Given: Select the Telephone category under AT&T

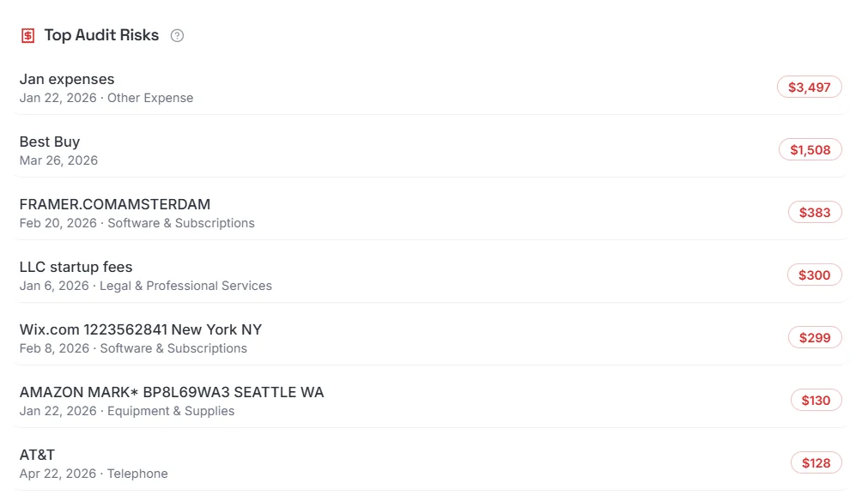Looking at the screenshot, I should [137, 474].
